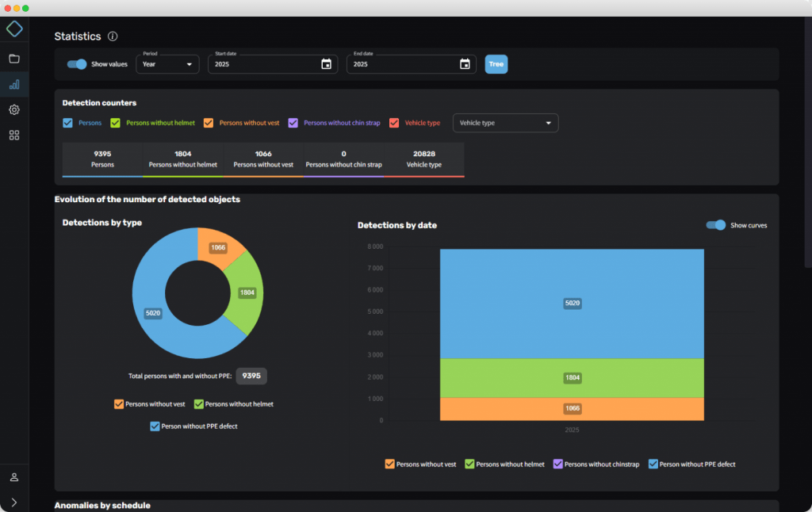Open the folder icon in sidebar
812x512 pixels.
(x=14, y=59)
